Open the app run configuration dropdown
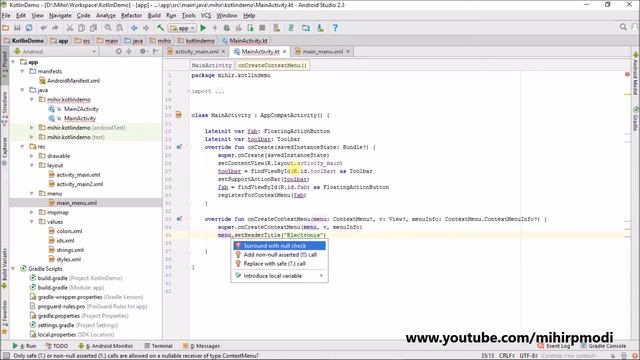Image resolution: width=640 pixels, height=360 pixels. [x=183, y=28]
